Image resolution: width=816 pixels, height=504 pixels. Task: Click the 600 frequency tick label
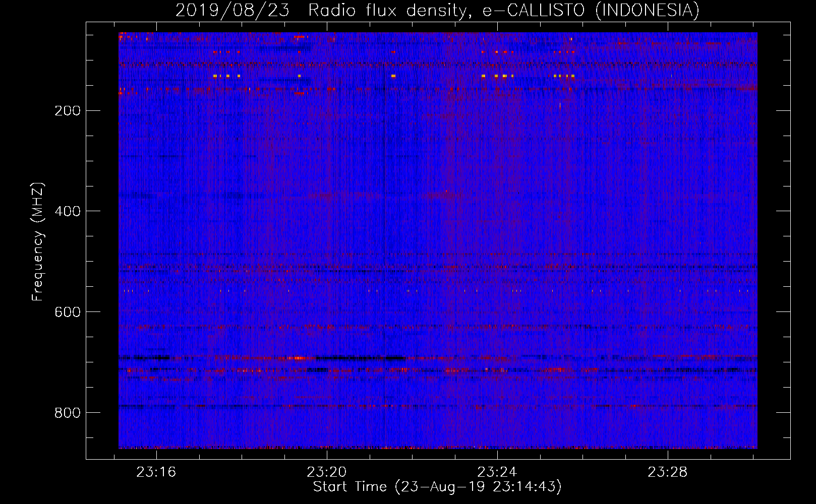click(x=68, y=312)
